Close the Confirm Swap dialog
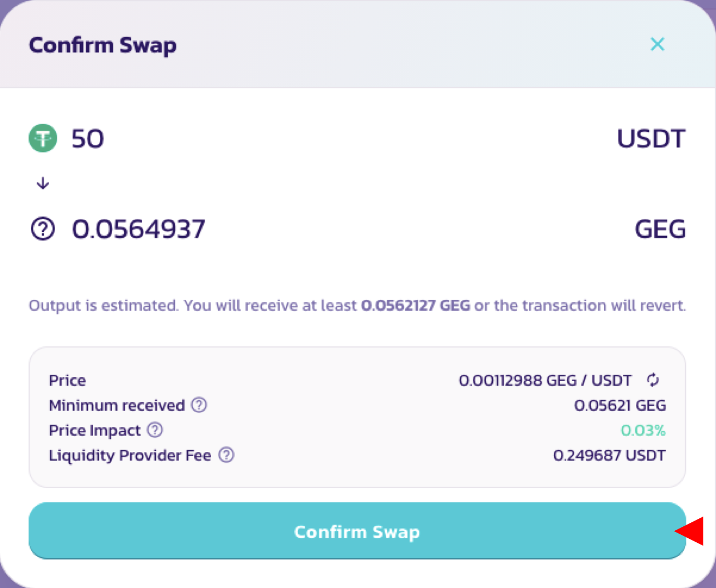716x588 pixels. point(658,44)
